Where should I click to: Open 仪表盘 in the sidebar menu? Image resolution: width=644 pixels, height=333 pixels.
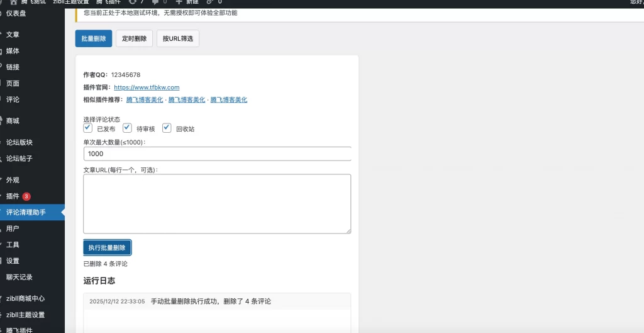[16, 13]
